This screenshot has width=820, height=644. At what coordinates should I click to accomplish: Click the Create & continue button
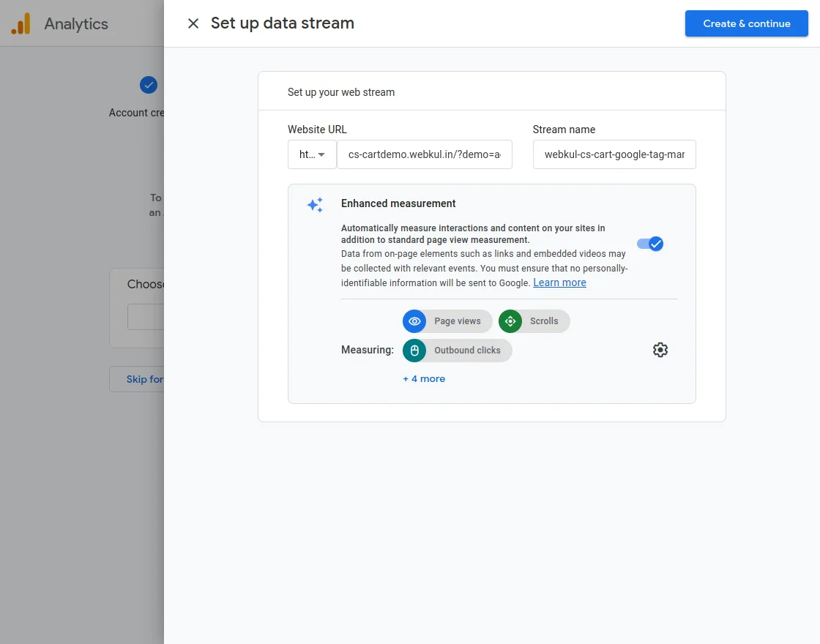(x=746, y=23)
